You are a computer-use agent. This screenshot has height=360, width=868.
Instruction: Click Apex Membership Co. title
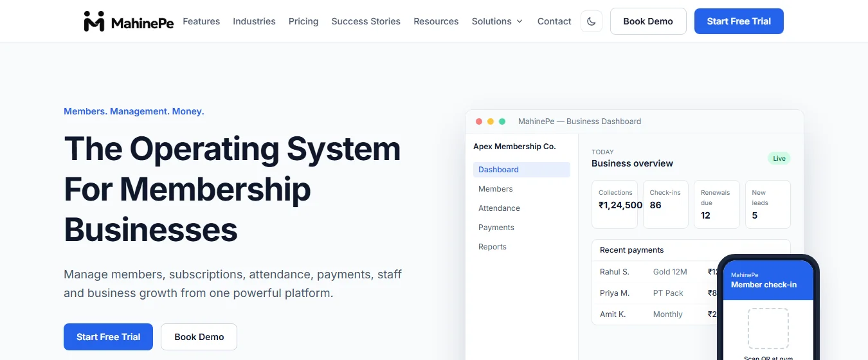coord(514,147)
